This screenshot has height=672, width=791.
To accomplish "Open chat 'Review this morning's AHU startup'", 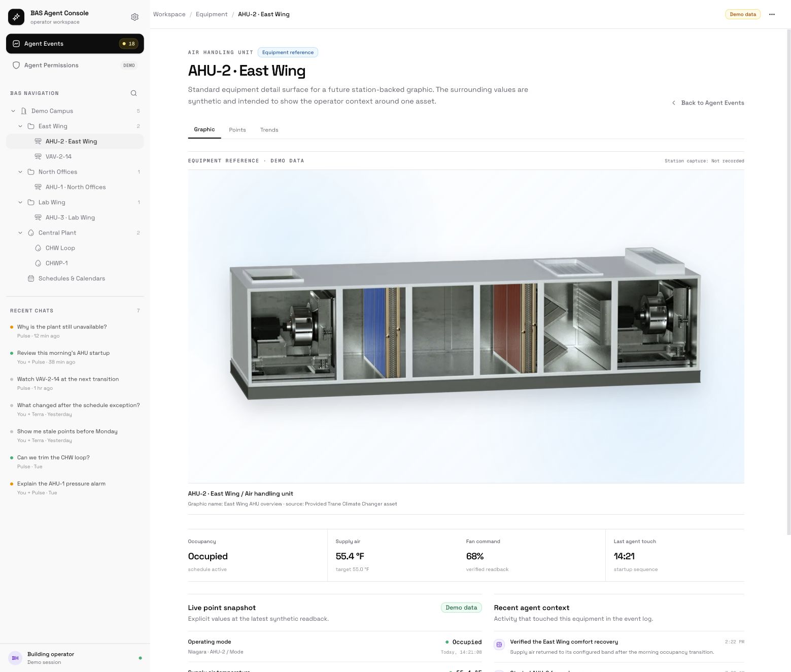I will 75,357.
